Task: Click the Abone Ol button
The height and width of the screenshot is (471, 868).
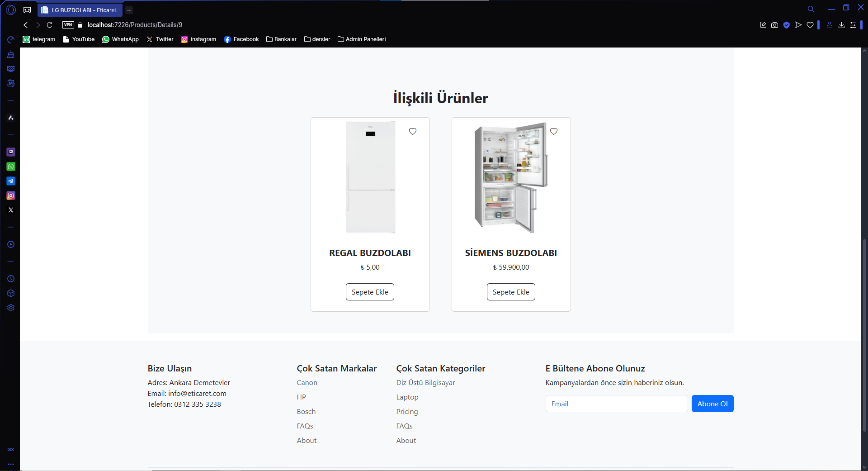Action: pos(712,404)
